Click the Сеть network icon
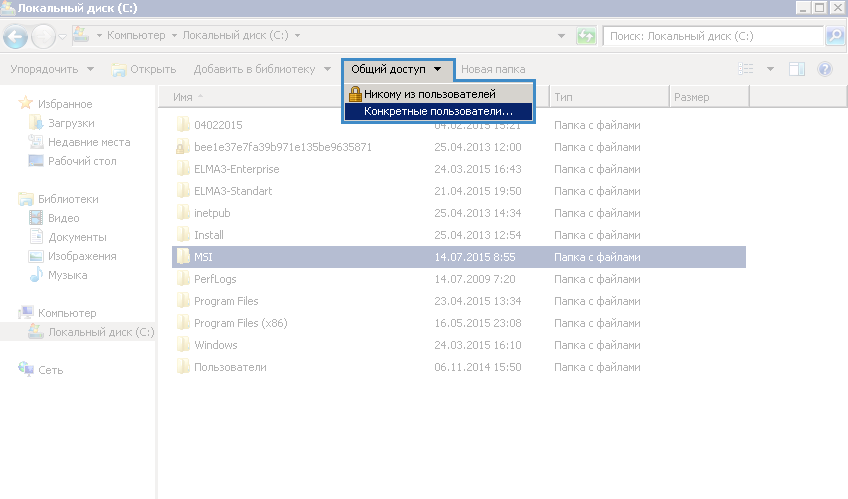Image resolution: width=848 pixels, height=499 pixels. click(x=25, y=369)
